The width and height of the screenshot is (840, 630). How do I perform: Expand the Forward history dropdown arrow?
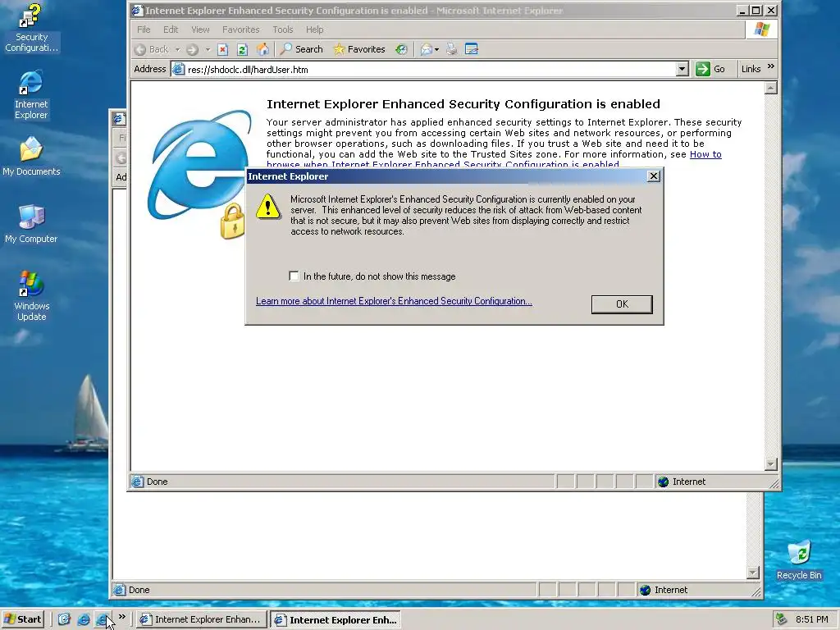coord(208,49)
